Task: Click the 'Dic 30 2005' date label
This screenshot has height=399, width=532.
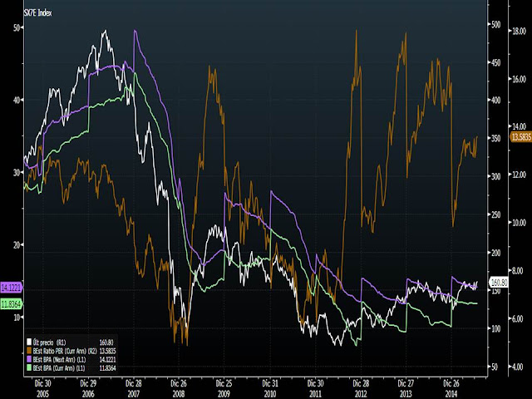Action: pyautogui.click(x=42, y=388)
